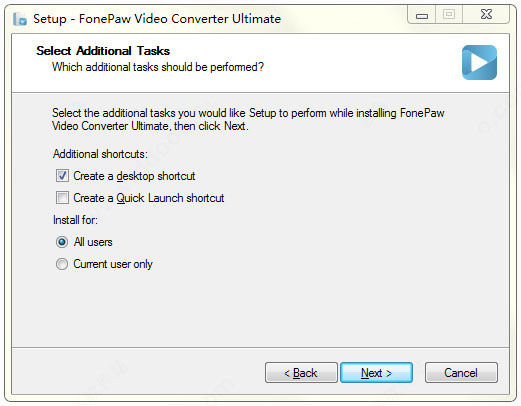Click the window title text Setup - FonePaw
The width and height of the screenshot is (521, 406).
(157, 19)
